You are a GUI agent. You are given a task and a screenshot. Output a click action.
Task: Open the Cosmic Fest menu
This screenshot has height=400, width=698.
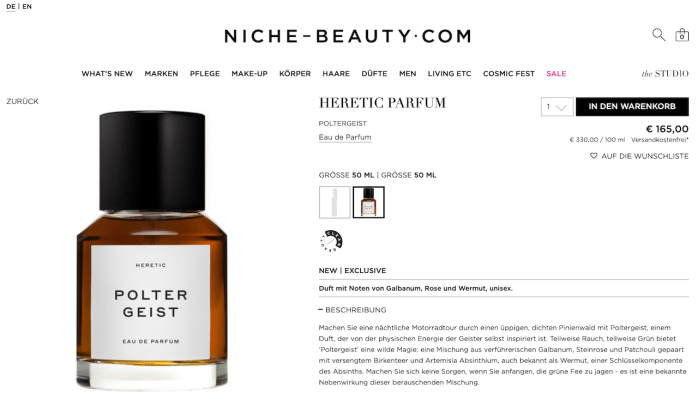click(509, 73)
